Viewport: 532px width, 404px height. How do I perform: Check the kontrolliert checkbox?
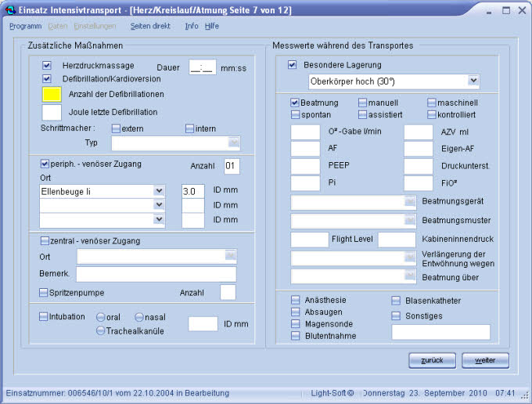pos(431,115)
